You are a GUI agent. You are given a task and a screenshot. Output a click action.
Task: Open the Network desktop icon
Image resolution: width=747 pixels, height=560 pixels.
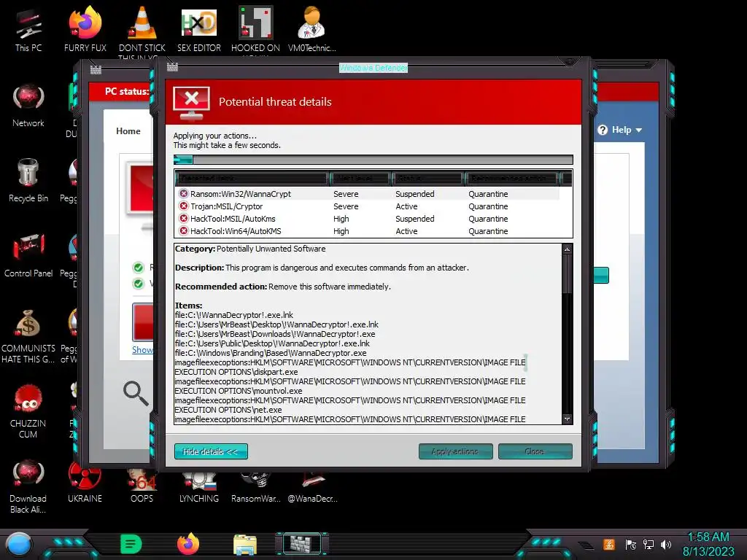click(x=28, y=106)
